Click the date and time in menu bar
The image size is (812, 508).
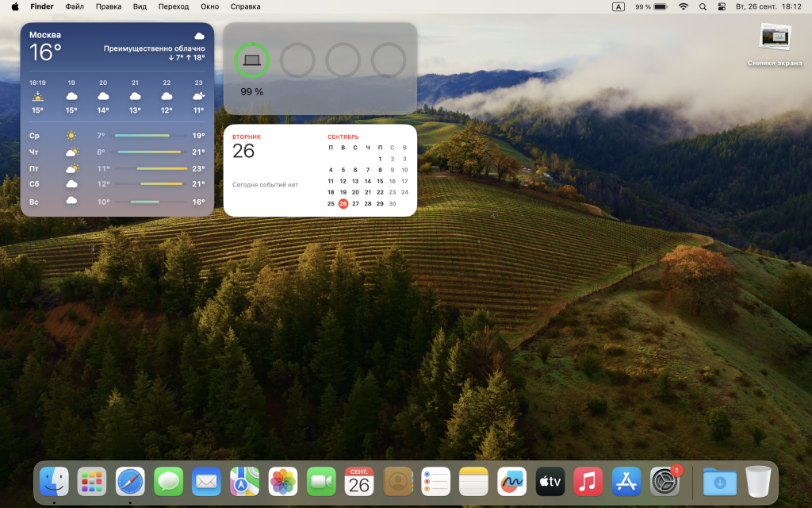click(768, 6)
